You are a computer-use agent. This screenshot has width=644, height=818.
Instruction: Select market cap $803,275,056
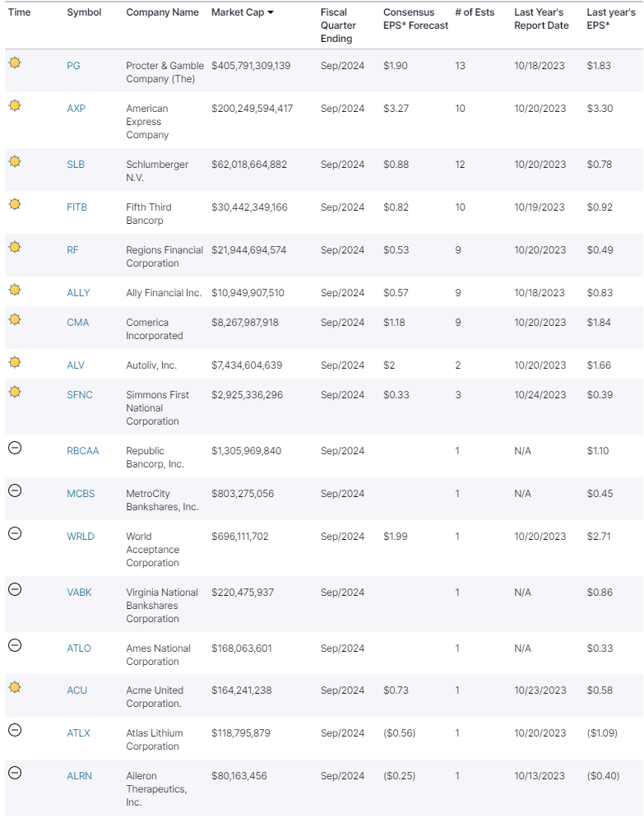tap(243, 494)
